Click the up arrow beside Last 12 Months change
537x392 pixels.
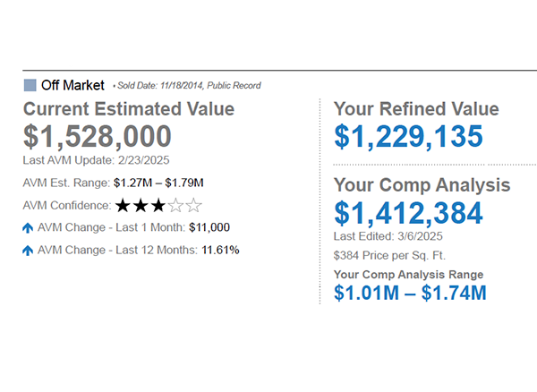point(28,251)
